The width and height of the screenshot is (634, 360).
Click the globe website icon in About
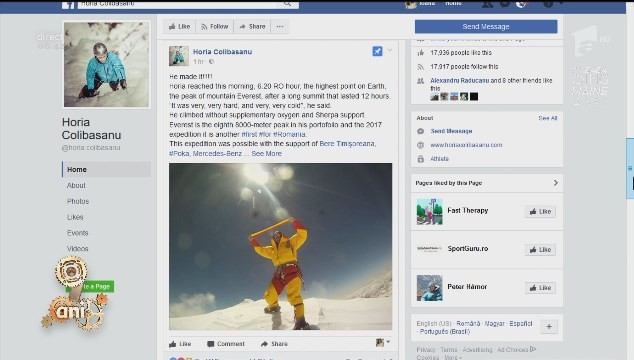click(421, 145)
